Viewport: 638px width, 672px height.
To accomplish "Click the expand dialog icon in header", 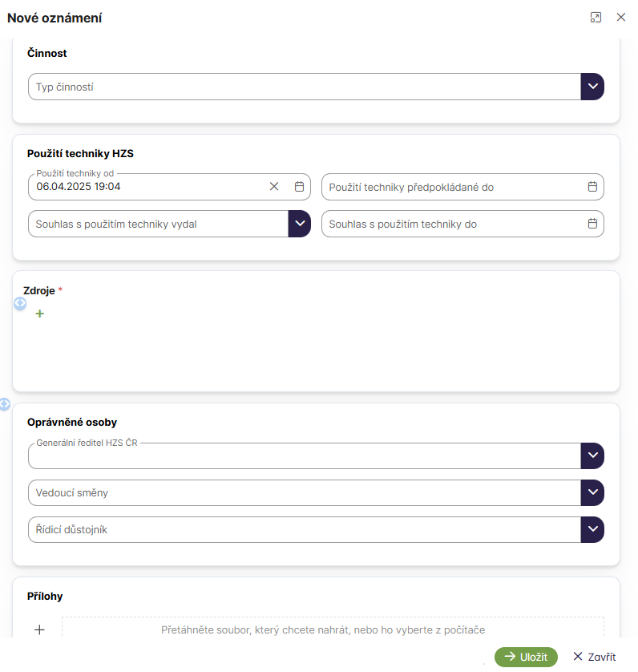I will (596, 18).
